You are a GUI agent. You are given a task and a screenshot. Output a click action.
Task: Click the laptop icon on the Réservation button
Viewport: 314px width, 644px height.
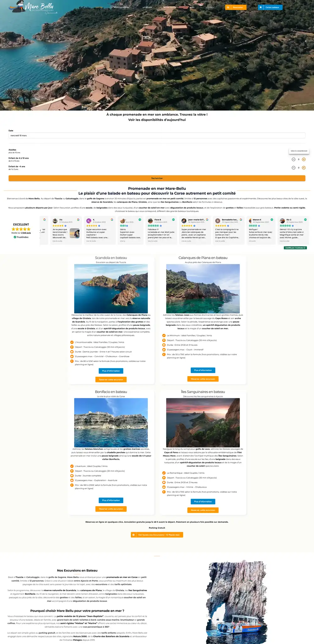pyautogui.click(x=228, y=7)
